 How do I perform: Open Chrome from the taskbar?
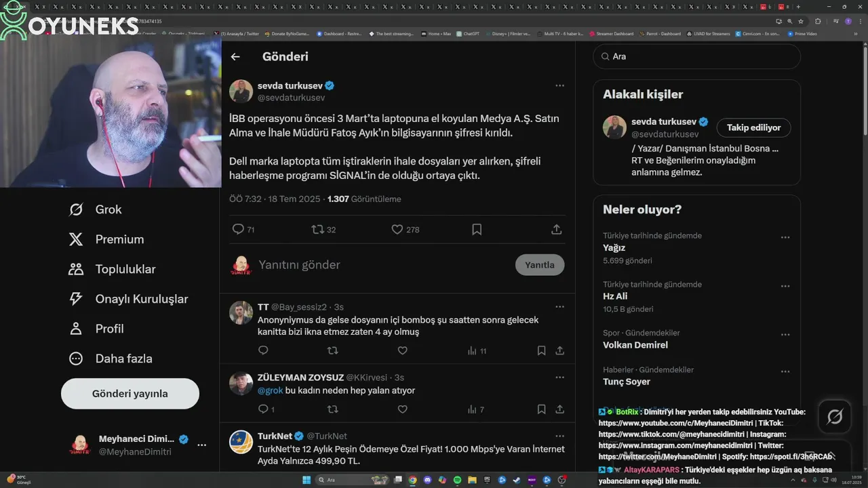412,480
